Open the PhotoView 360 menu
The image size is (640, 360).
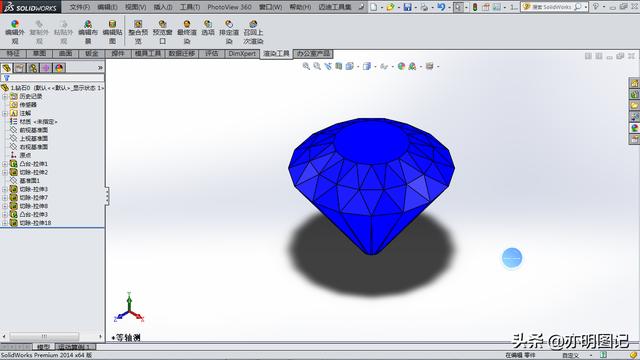[229, 7]
